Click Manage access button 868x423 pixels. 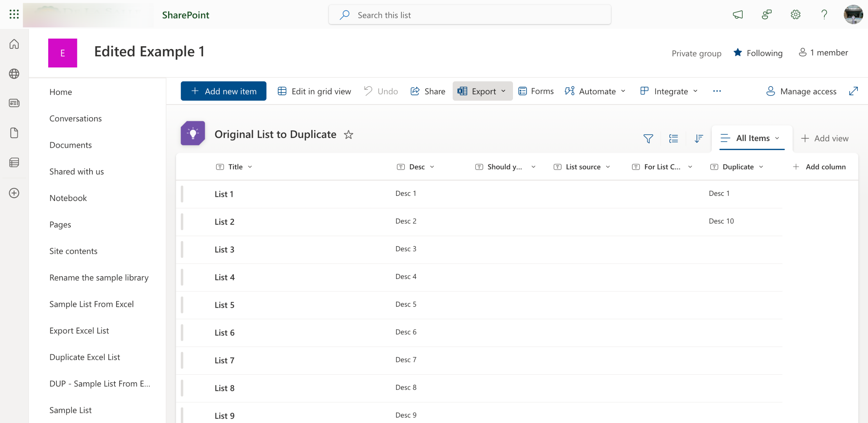[x=801, y=91]
